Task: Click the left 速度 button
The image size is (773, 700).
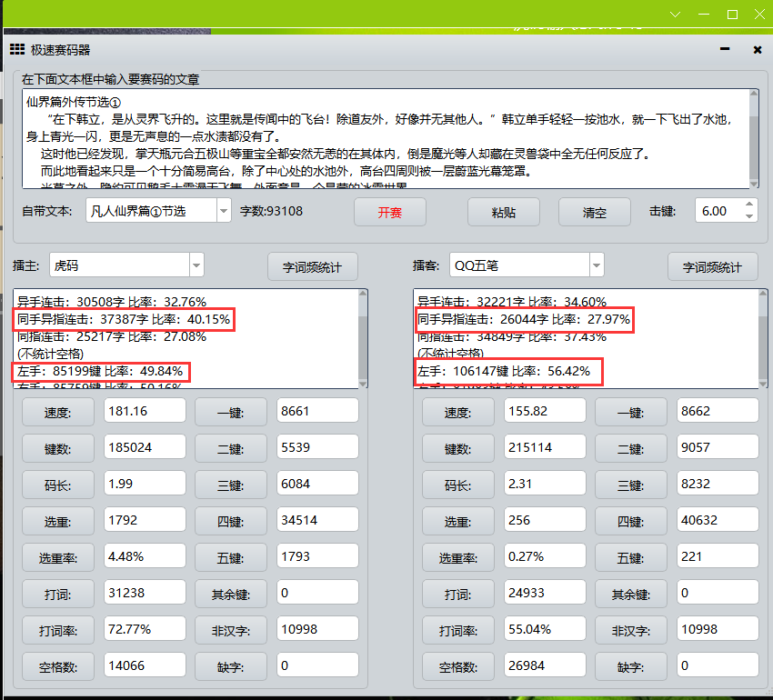Action: 58,412
